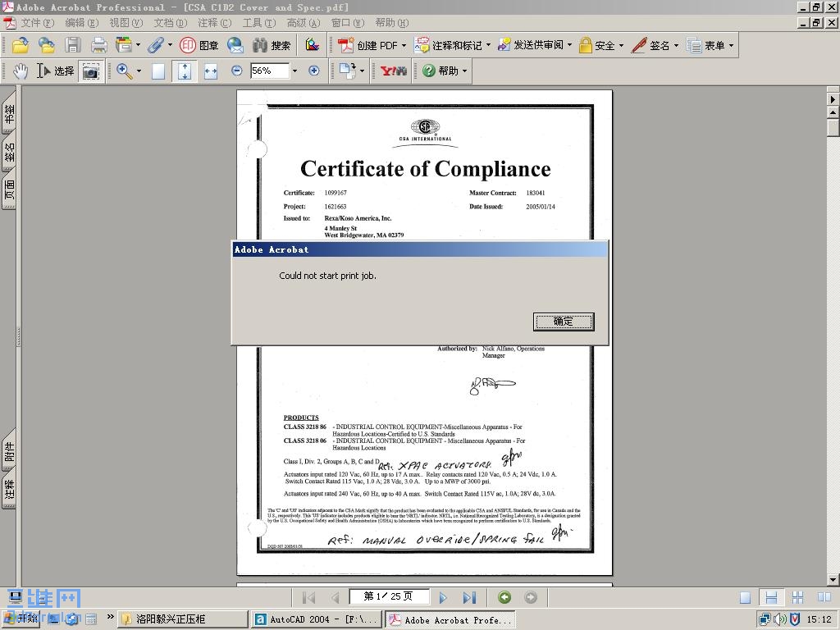
Task: Click the 图章 stamp tool
Action: tap(199, 46)
